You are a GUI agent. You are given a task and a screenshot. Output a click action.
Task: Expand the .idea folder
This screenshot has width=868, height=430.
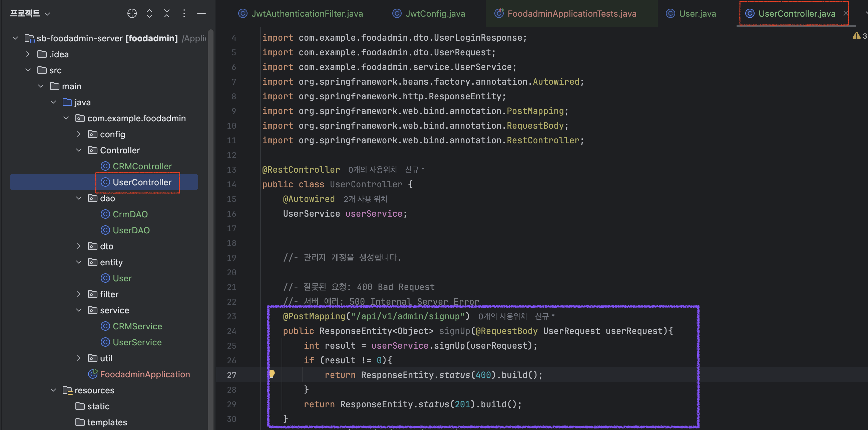[28, 54]
